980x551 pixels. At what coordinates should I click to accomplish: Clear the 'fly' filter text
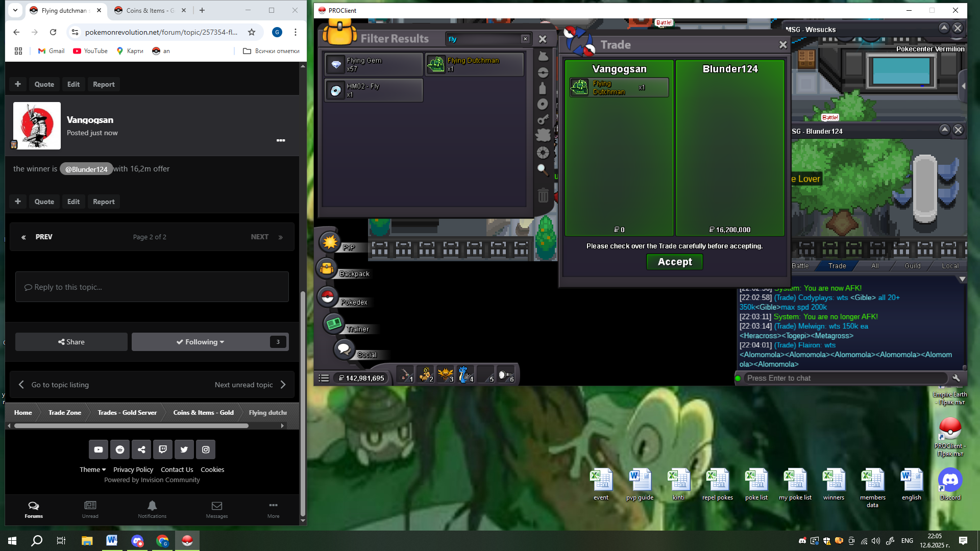[x=525, y=39]
